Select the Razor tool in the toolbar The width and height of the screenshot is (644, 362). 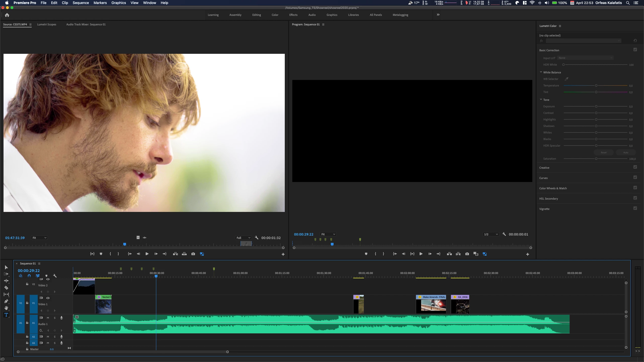pos(6,288)
